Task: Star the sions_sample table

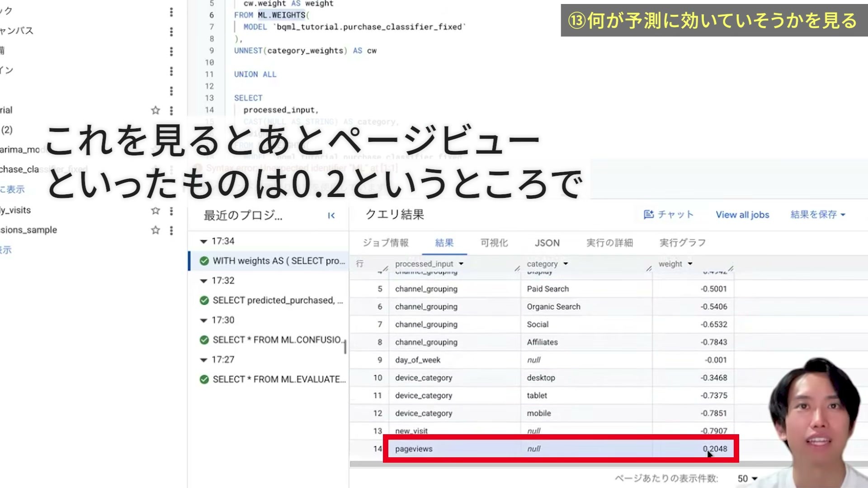Action: (x=156, y=230)
